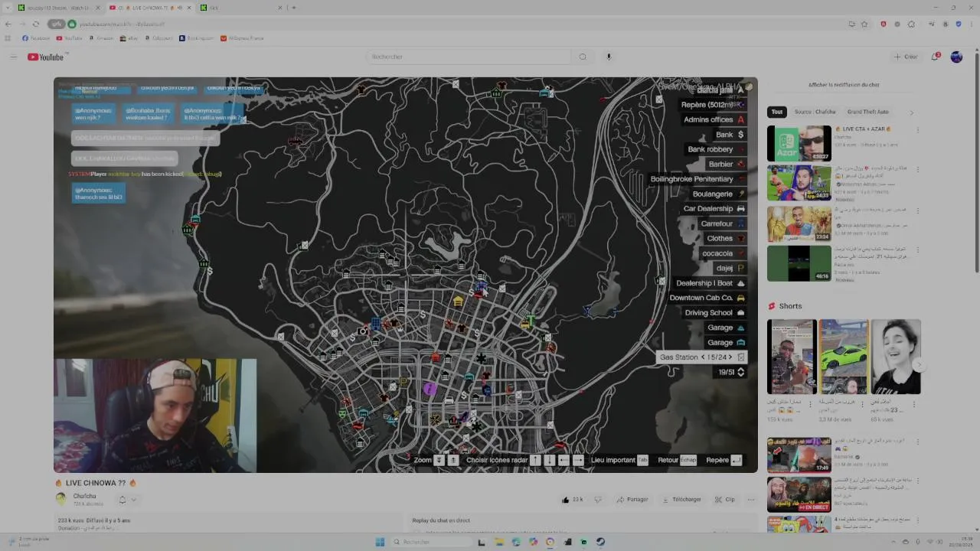Open the Windows Start button
This screenshot has width=980, height=551.
(x=380, y=542)
